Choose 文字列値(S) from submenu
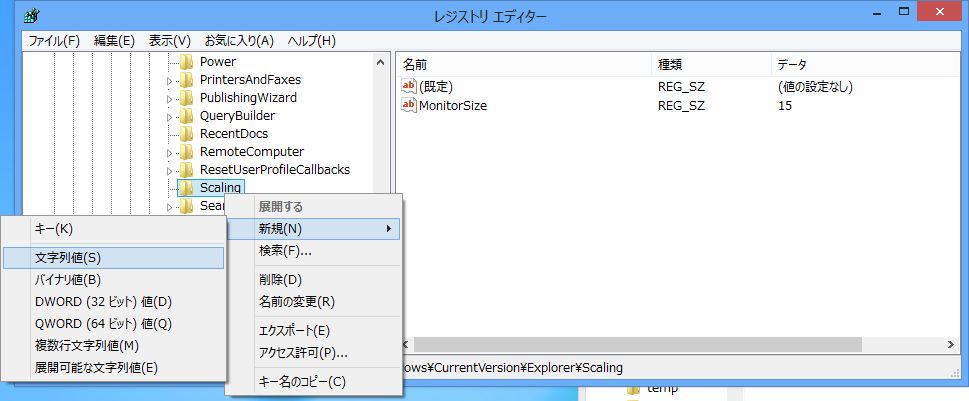Screen dimensions: 969x401 [113, 258]
